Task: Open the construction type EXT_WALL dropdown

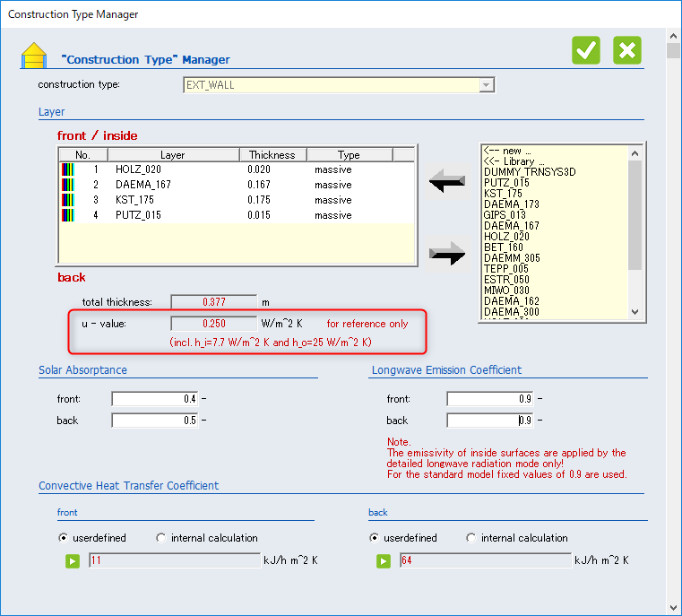Action: [487, 85]
